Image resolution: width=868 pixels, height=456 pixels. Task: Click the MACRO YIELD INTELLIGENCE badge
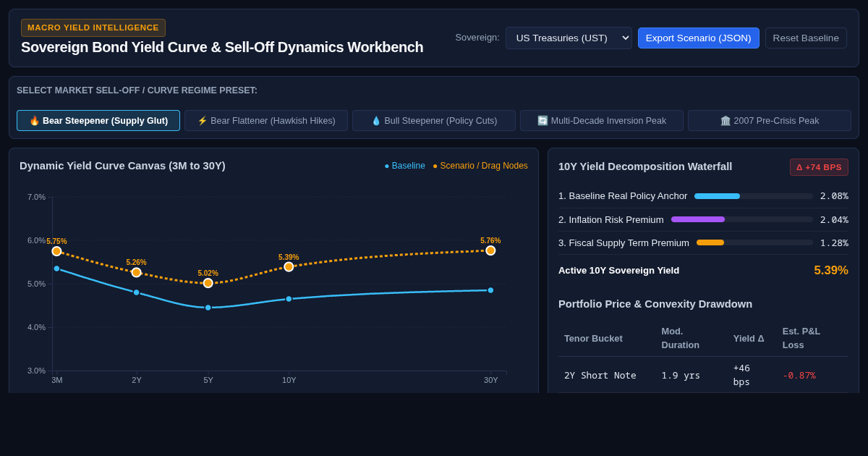(x=93, y=28)
